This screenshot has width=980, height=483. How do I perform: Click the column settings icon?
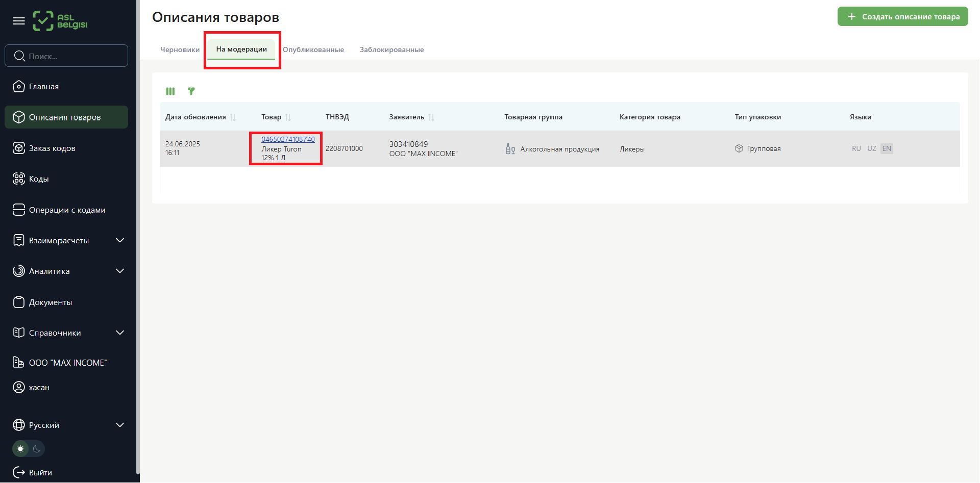(x=170, y=91)
